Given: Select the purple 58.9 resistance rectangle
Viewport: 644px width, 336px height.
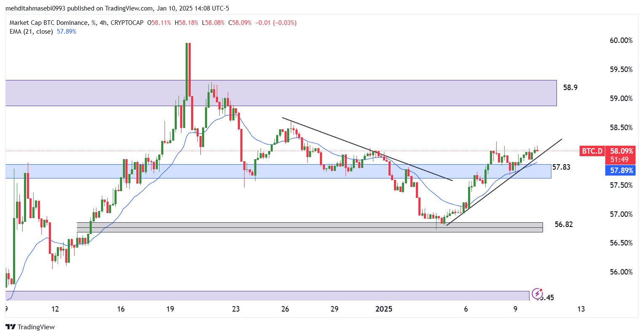Looking at the screenshot, I should [x=281, y=93].
